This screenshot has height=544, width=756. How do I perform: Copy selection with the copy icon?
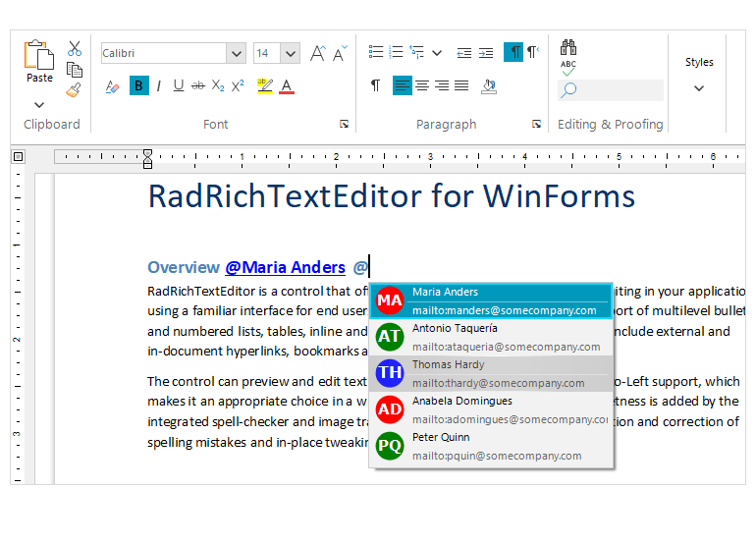click(x=75, y=70)
